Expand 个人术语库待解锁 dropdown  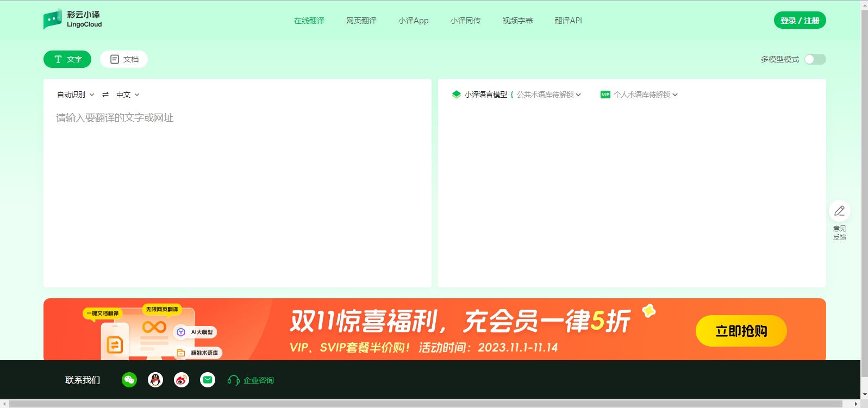coord(646,95)
